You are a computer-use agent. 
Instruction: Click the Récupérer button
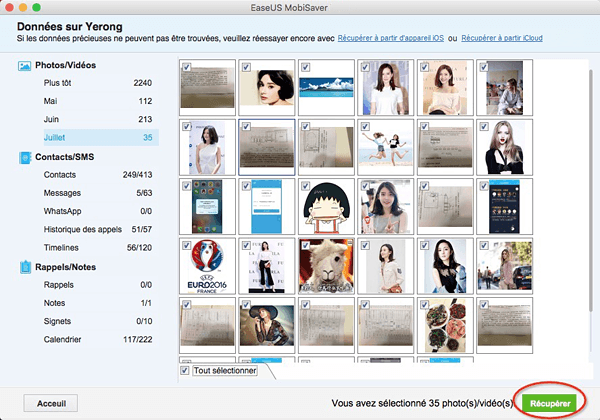[552, 402]
